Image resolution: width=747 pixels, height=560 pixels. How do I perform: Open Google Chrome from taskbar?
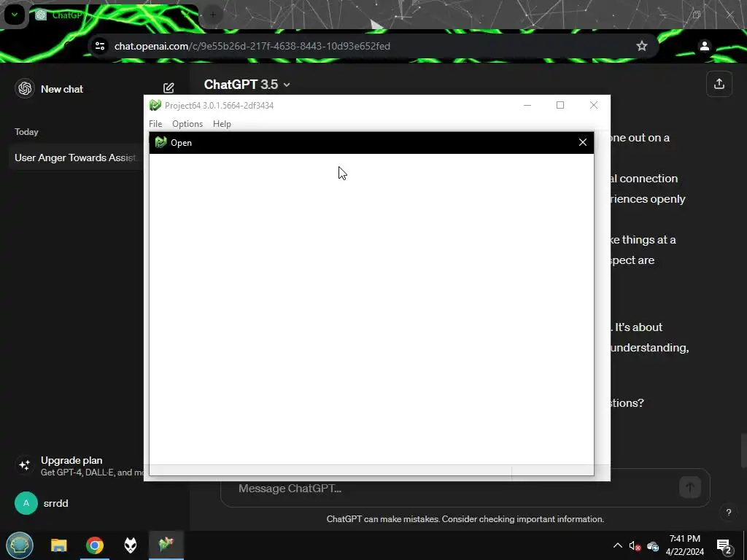(95, 545)
